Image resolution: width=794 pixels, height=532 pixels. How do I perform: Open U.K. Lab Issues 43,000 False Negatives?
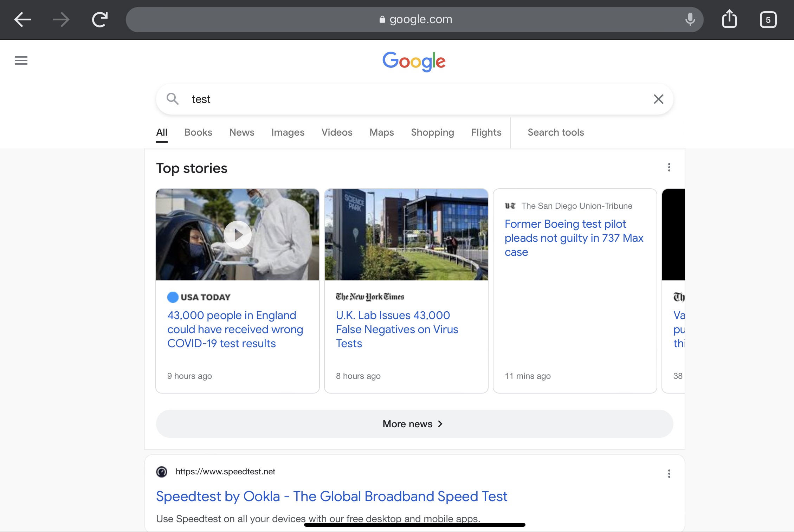click(x=397, y=329)
